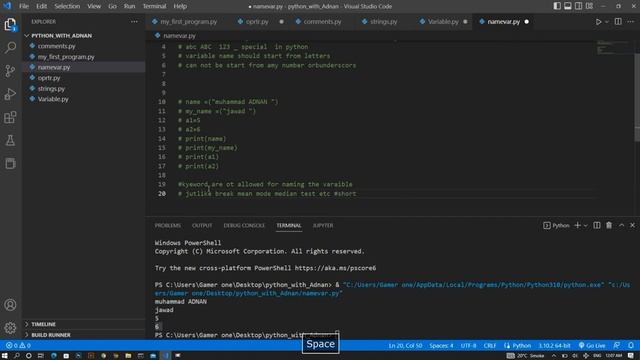The image size is (640, 360).
Task: Open the Search view in activity bar
Action: 10,47
